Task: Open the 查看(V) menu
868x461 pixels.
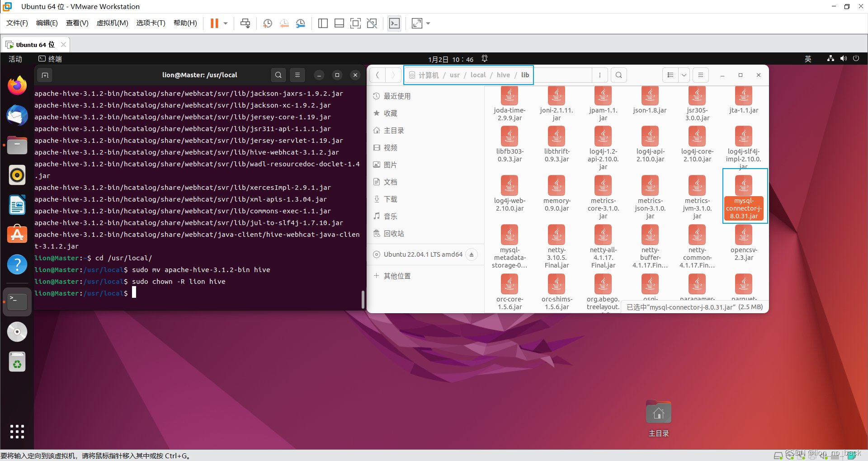Action: tap(77, 23)
